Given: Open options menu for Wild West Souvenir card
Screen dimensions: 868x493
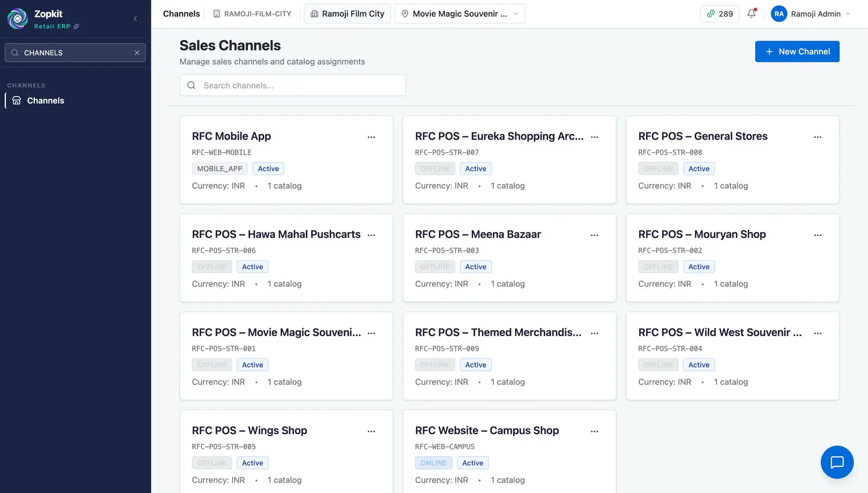Looking at the screenshot, I should (x=818, y=333).
